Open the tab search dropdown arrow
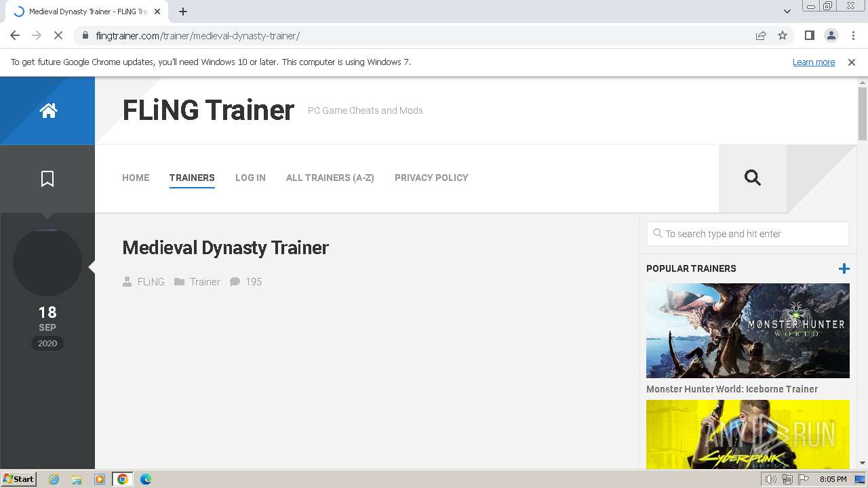The width and height of the screenshot is (868, 488). (x=787, y=12)
